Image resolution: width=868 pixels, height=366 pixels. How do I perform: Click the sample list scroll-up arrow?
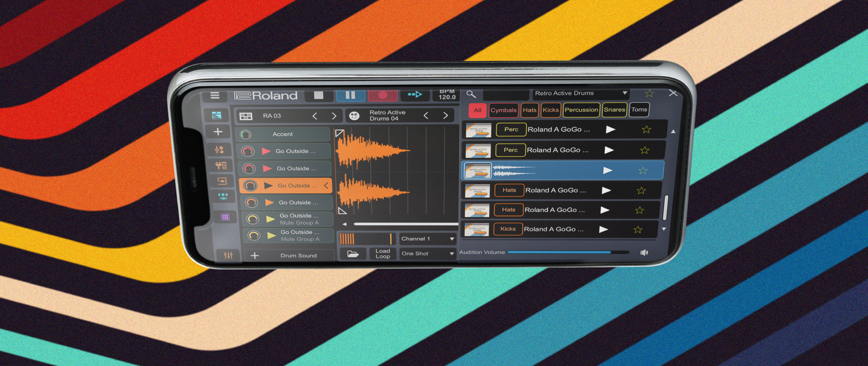click(673, 131)
